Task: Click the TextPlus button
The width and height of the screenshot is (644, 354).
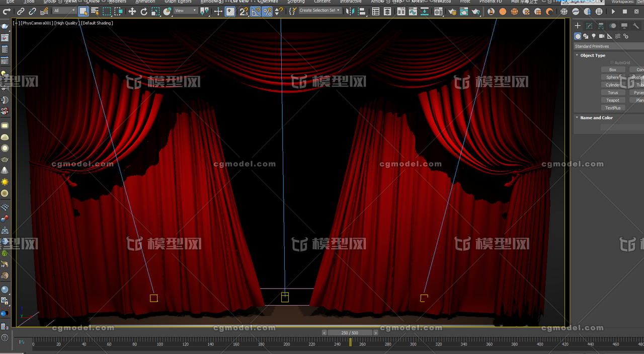Action: pos(612,108)
